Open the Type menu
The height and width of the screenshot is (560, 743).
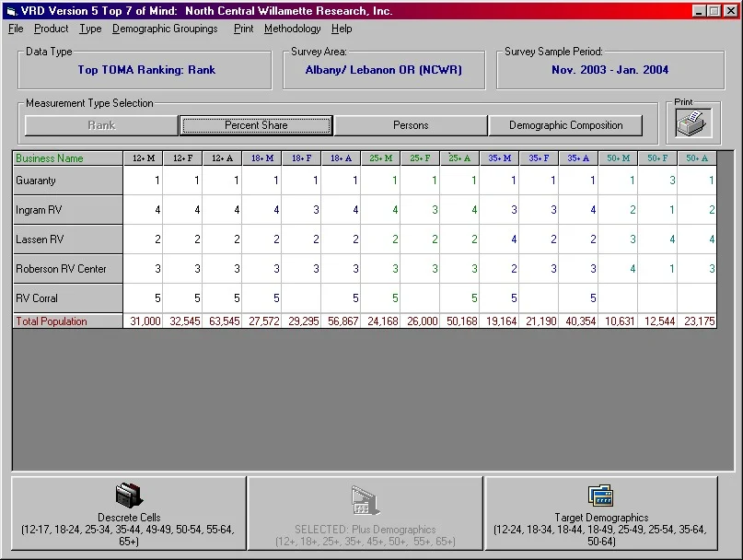coord(90,29)
